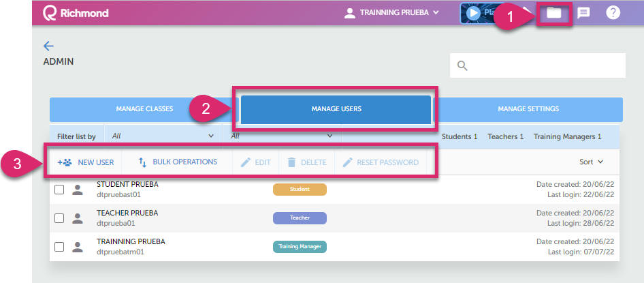Click the Delete trash icon
Viewport: 644px width, 283px height.
tap(291, 162)
